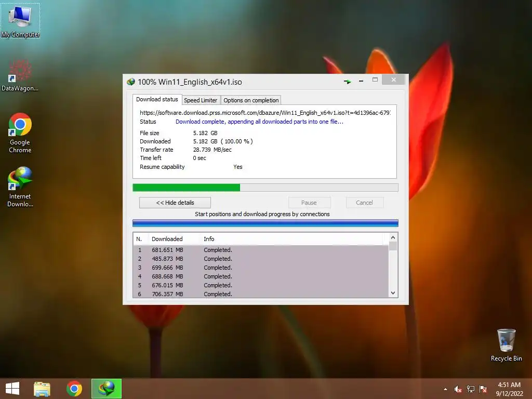Click the network tray icon
This screenshot has height=399, width=532.
point(471,389)
